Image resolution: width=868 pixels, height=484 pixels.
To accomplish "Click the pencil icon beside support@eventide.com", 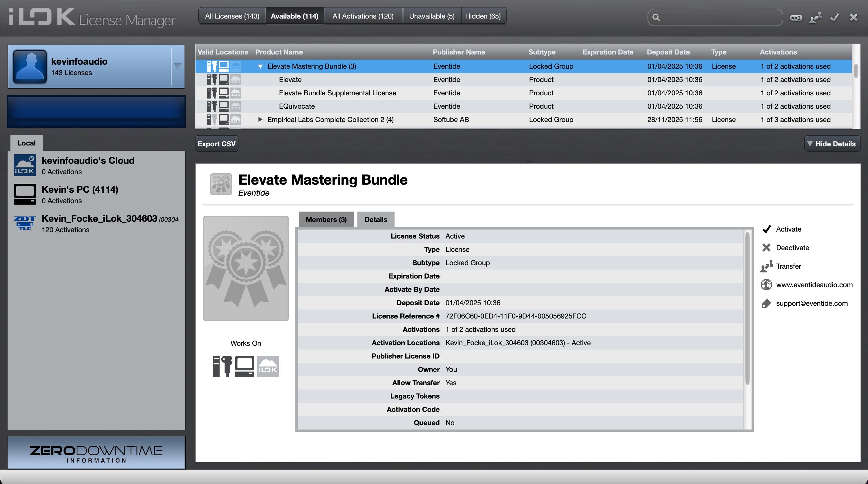I will pyautogui.click(x=766, y=303).
